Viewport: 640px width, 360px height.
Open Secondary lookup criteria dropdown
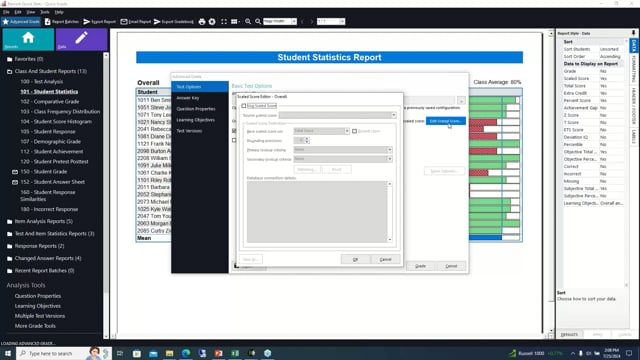pyautogui.click(x=343, y=159)
